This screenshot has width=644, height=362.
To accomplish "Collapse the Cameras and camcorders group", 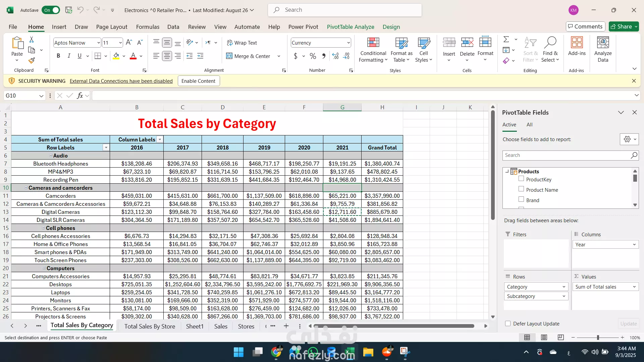I will coord(26,188).
